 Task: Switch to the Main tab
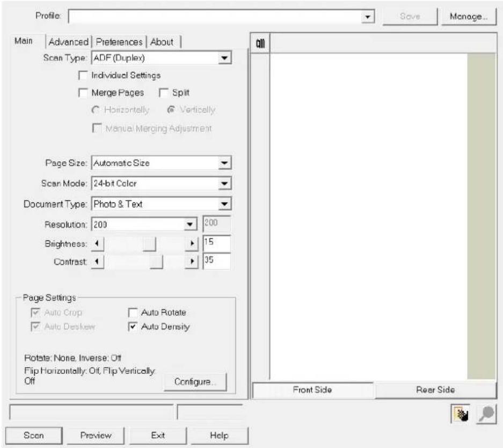(24, 41)
